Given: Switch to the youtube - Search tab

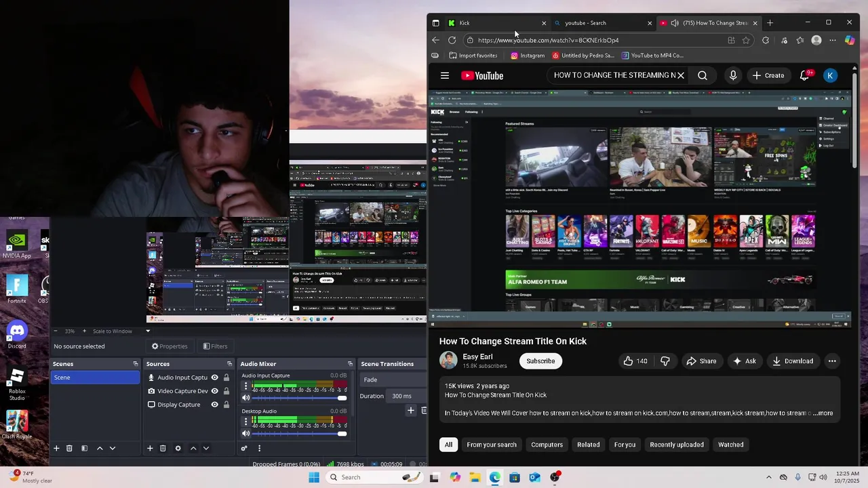Looking at the screenshot, I should click(601, 23).
